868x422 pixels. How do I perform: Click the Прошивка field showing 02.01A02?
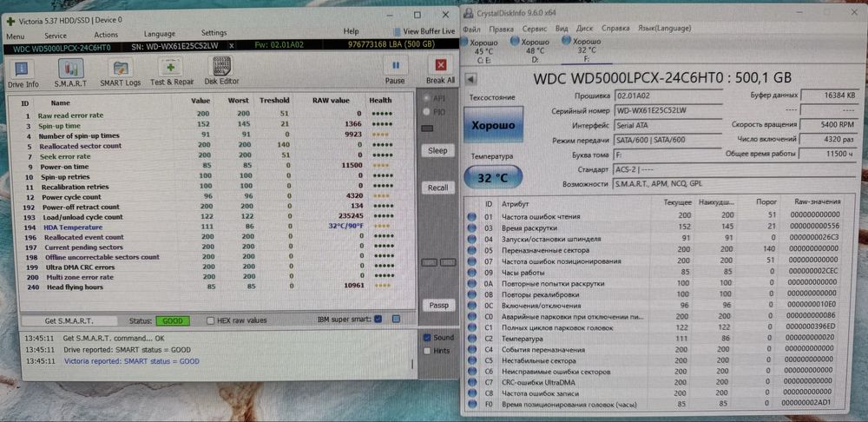[668, 96]
